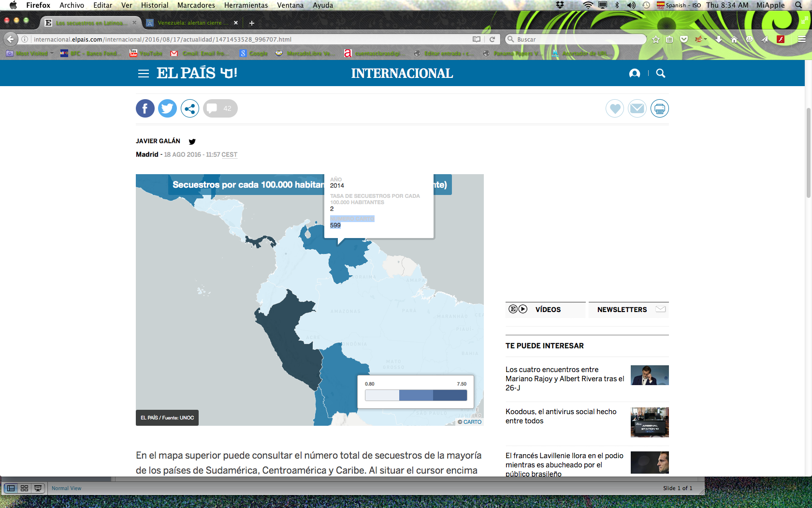Click the map legend color scale

pos(416,395)
